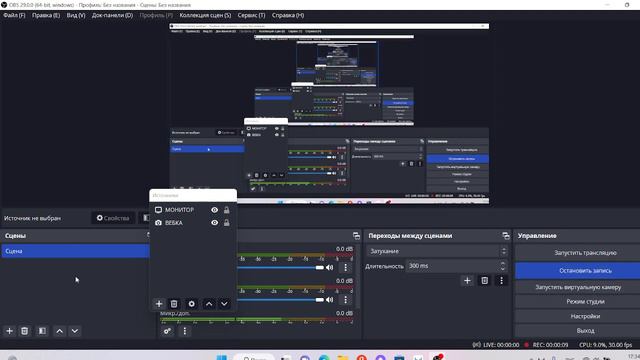This screenshot has height=360, width=640.
Task: Move the scene down in the Сцены panel
Action: 75,331
